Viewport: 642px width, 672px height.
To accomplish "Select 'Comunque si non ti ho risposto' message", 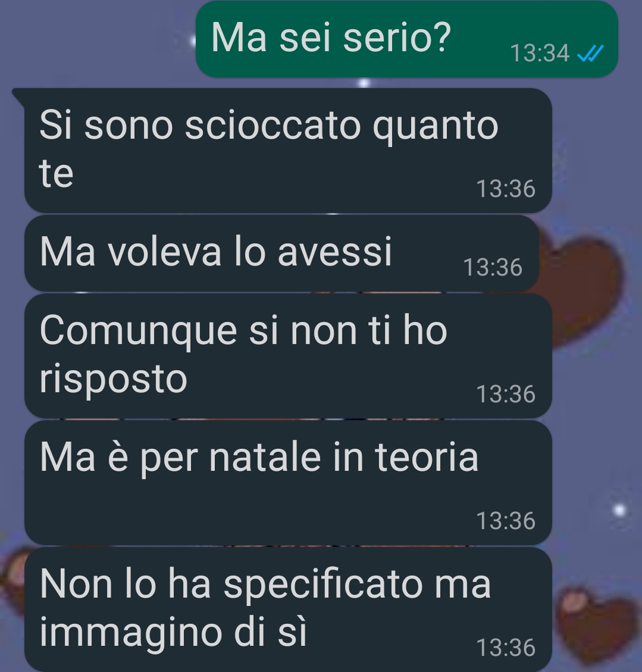I will click(x=288, y=356).
